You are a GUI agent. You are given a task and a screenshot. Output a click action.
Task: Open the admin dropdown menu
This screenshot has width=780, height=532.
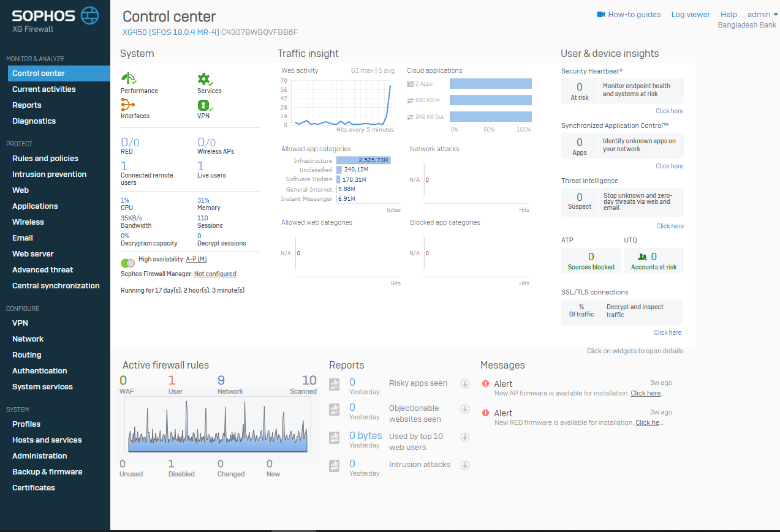762,15
